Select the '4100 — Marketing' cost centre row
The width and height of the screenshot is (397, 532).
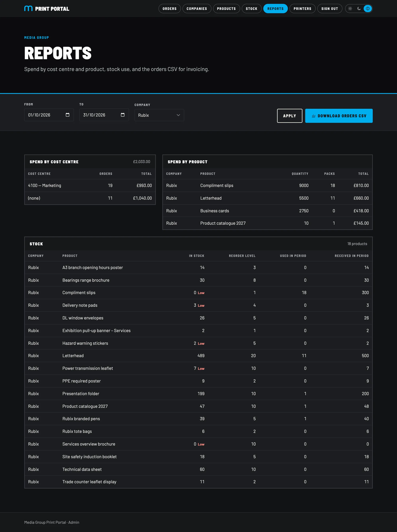[x=90, y=186]
